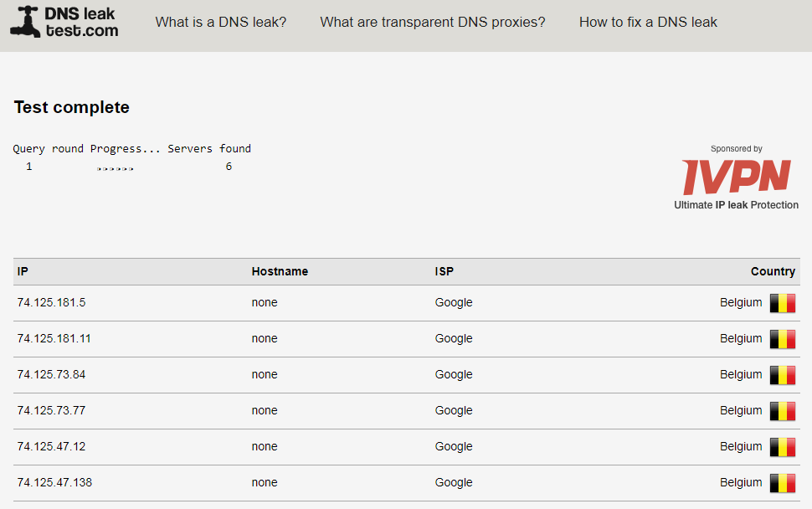The width and height of the screenshot is (812, 509).
Task: Click the ISP column header
Action: [x=445, y=272]
